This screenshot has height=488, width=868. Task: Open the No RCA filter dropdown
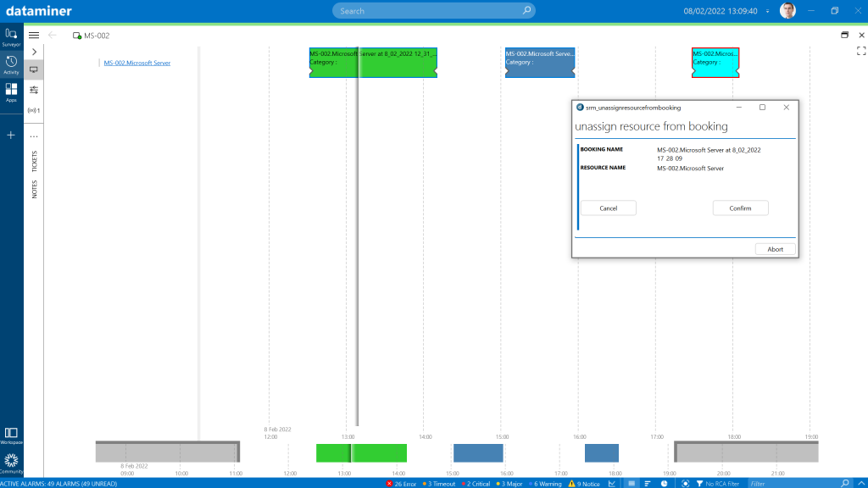point(718,484)
